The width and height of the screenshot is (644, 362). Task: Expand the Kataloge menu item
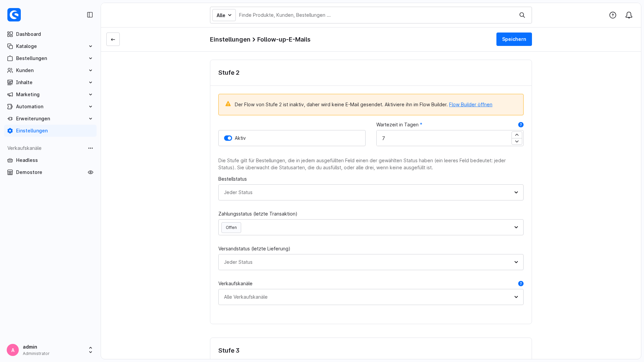50,46
